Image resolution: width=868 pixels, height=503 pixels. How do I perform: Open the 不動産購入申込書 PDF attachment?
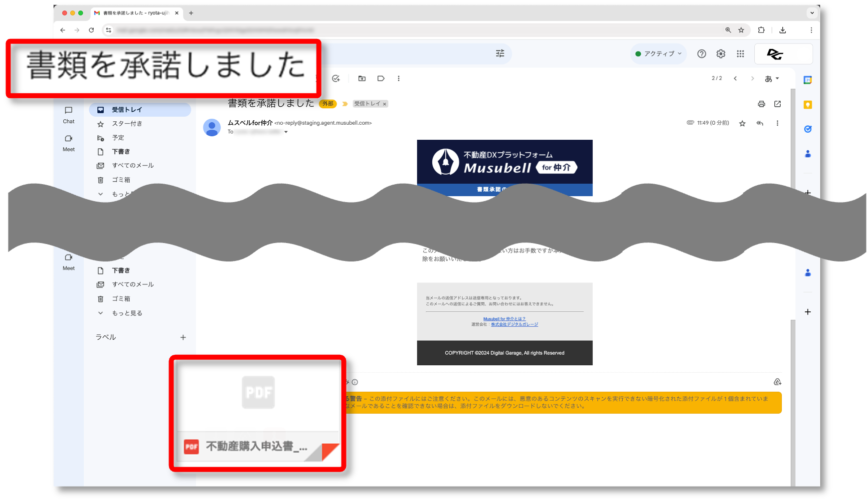(257, 413)
